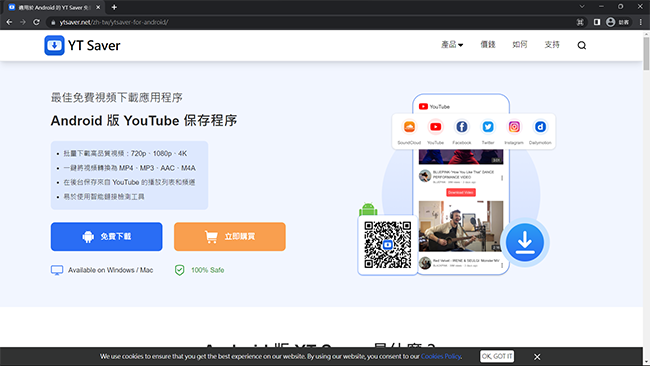
Task: Click the site lock icon in address bar
Action: pos(53,22)
